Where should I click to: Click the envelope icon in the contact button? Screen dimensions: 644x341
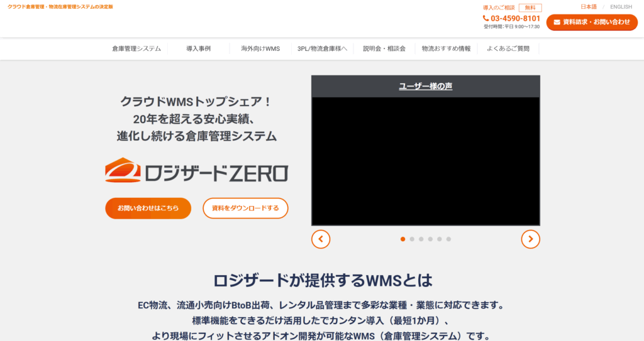tap(557, 22)
